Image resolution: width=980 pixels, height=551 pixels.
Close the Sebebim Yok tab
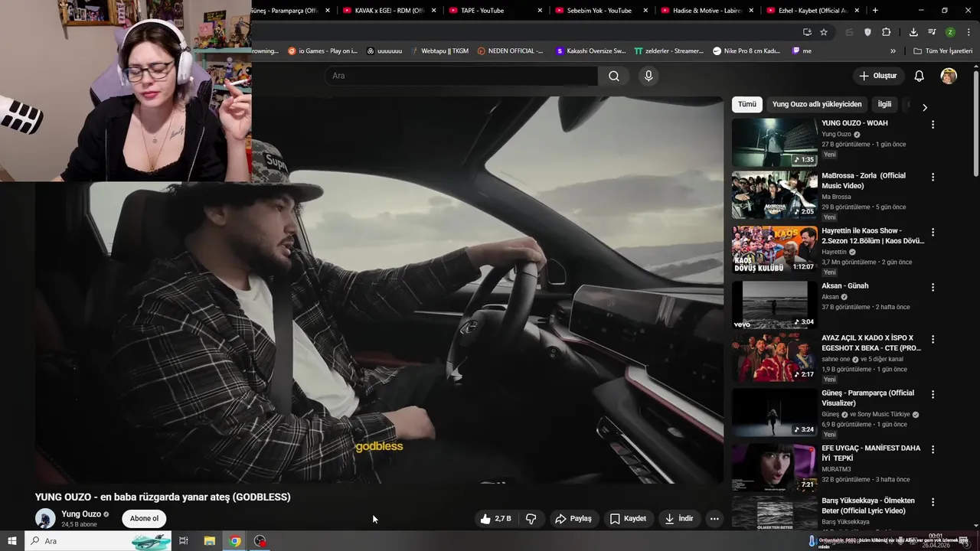(645, 10)
